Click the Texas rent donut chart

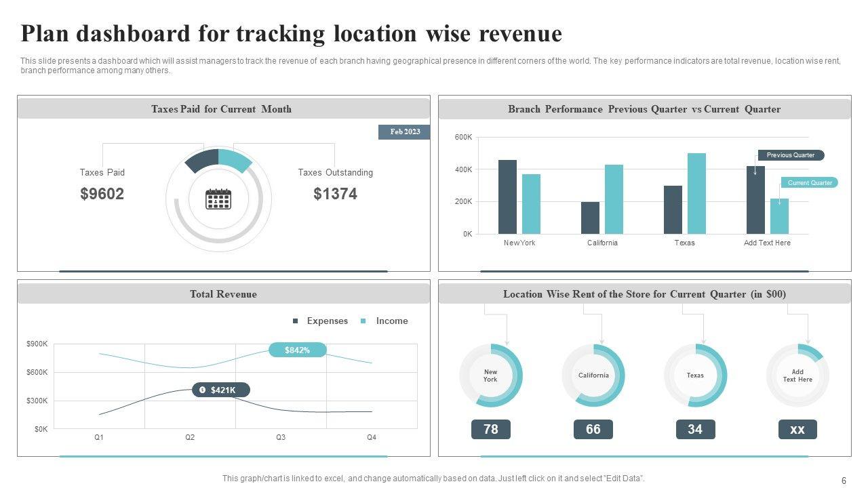click(695, 375)
